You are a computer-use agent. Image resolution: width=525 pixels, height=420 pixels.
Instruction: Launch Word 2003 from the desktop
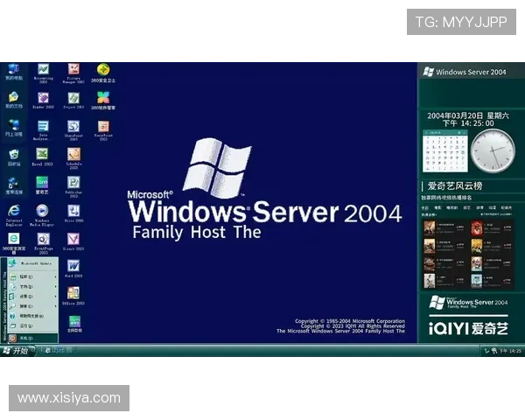(x=73, y=269)
